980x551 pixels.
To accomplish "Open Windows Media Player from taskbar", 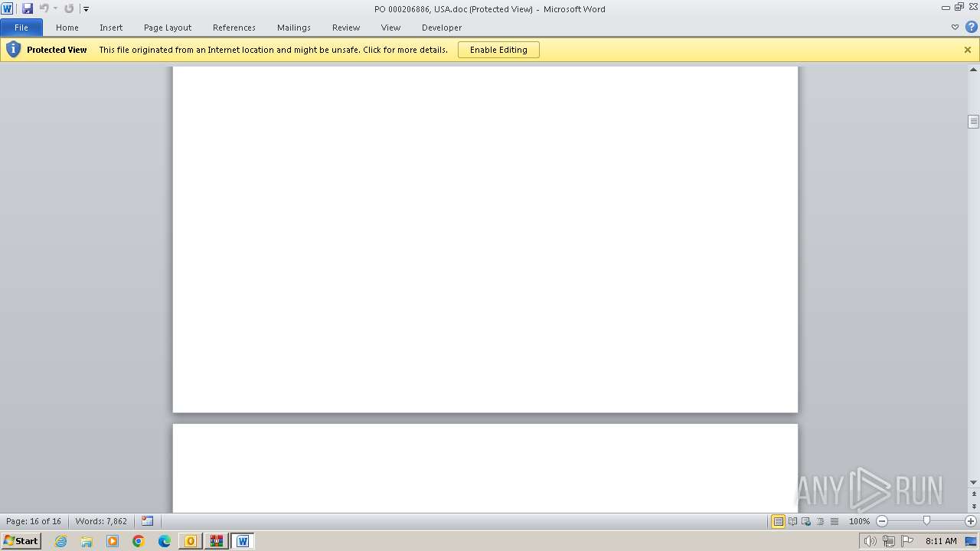I will point(113,541).
